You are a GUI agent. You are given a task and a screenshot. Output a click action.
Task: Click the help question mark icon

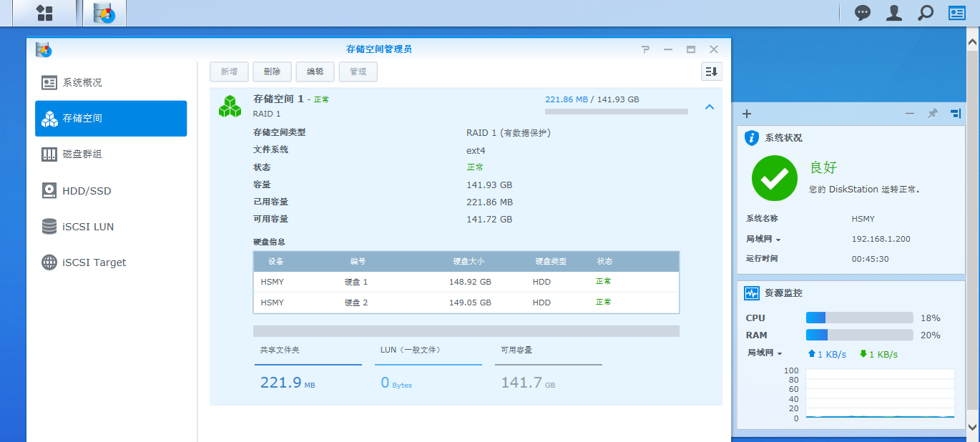pyautogui.click(x=645, y=49)
